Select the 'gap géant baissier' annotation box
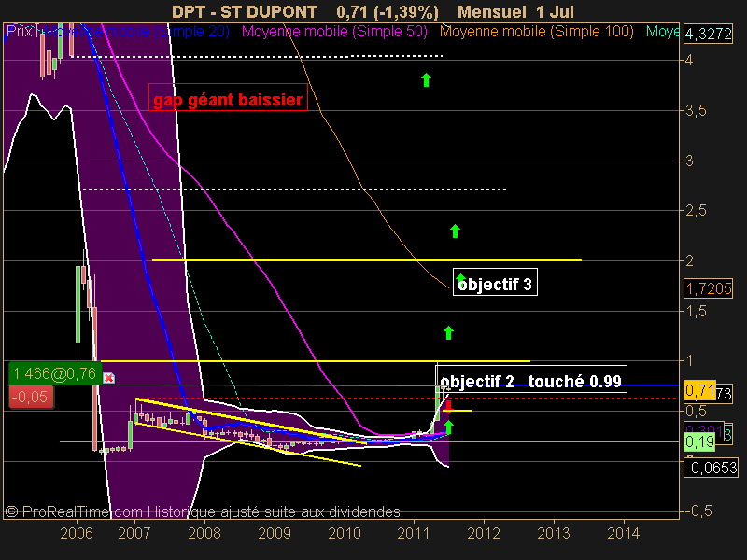The image size is (747, 560). point(228,98)
